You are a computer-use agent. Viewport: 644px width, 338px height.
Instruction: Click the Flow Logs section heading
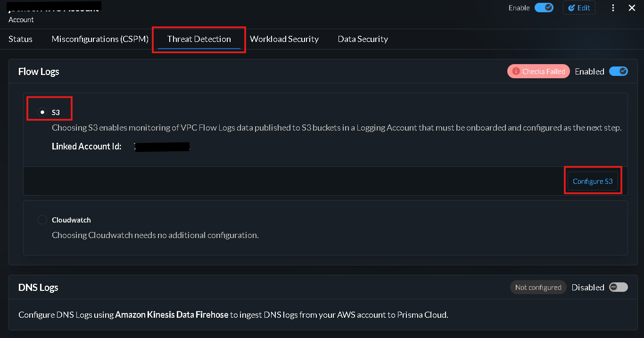[39, 72]
